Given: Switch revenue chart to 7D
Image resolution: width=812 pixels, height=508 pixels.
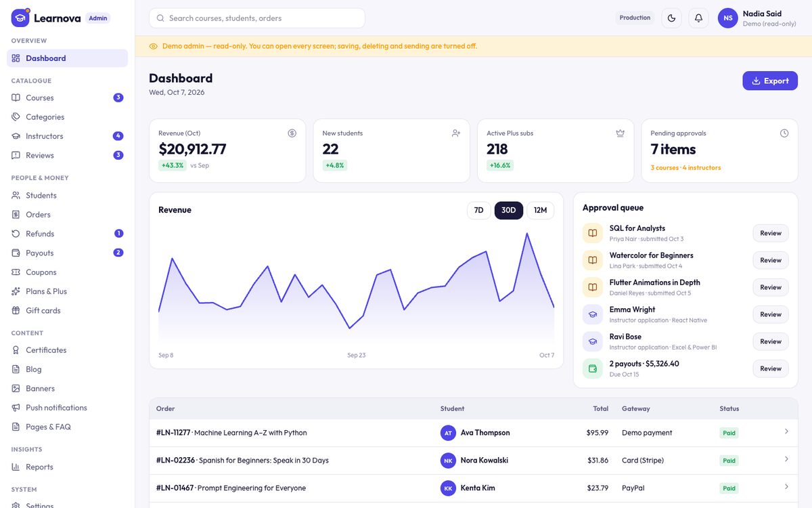Looking at the screenshot, I should tap(478, 211).
